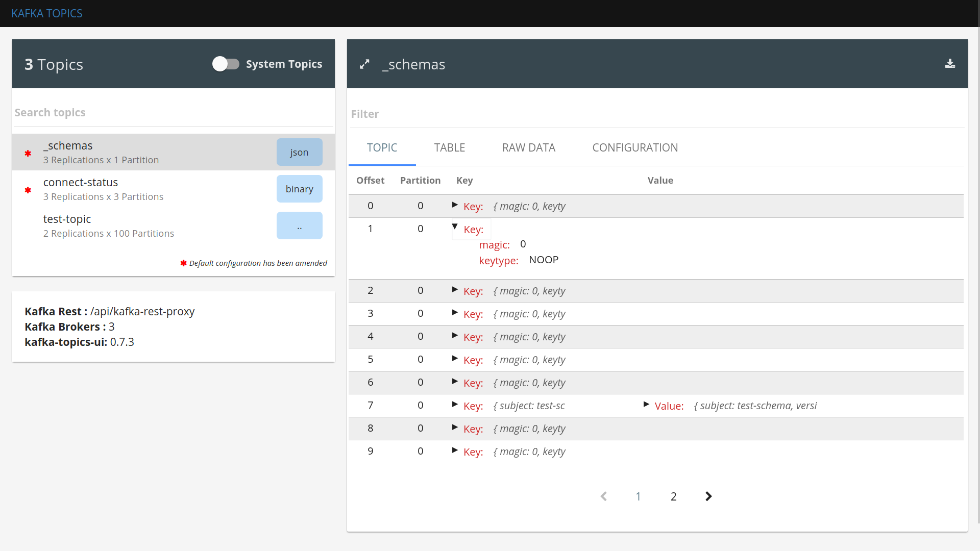Open the KAFKA TOPICS home link

[47, 13]
